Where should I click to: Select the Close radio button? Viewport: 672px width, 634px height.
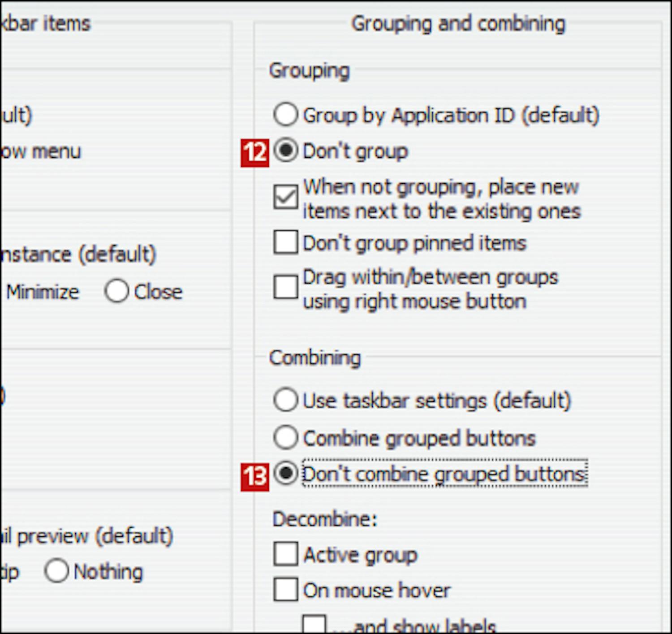(x=116, y=291)
